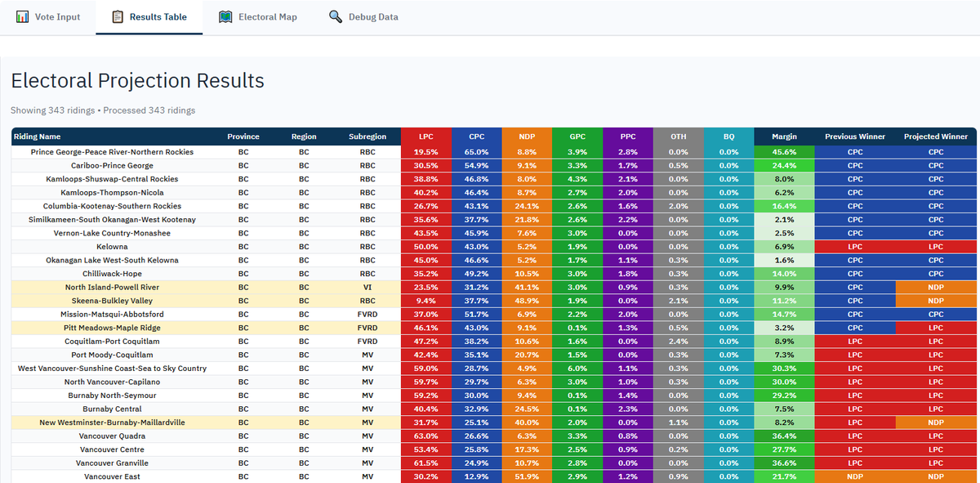Select the Skeena-Bulkley Valley riding
The width and height of the screenshot is (980, 483).
pyautogui.click(x=112, y=300)
